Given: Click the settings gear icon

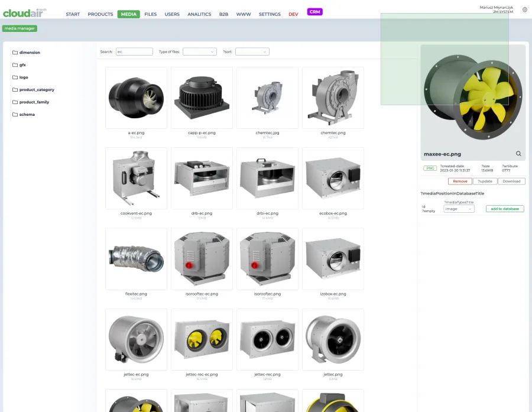Looking at the screenshot, I should (x=524, y=10).
